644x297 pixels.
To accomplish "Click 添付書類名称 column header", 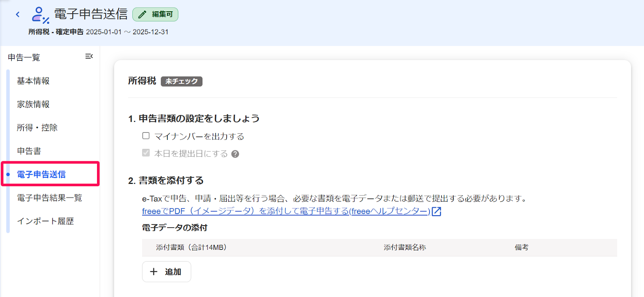I will pyautogui.click(x=405, y=247).
